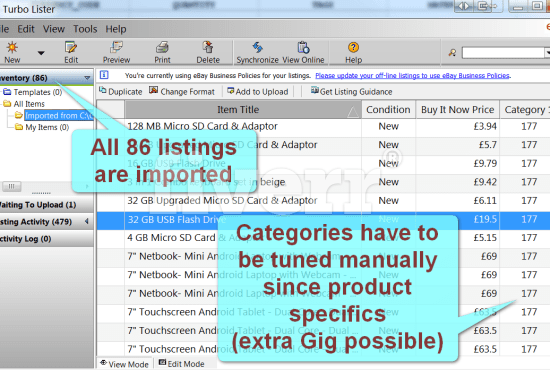
Task: Switch to Edit Mode tab
Action: click(x=181, y=364)
